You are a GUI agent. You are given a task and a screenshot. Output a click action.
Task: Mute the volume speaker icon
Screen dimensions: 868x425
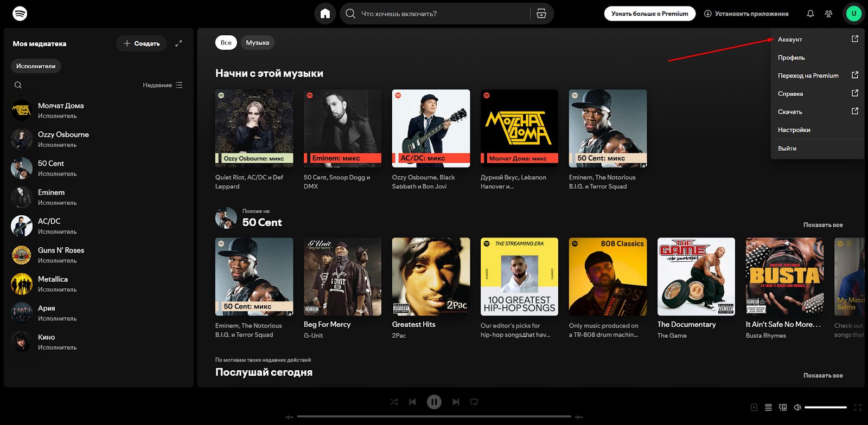[x=797, y=407]
